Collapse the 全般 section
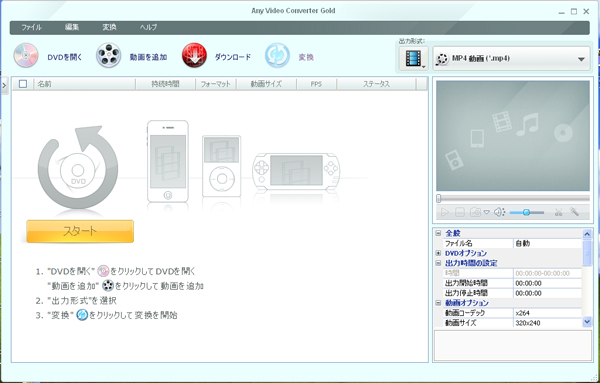 438,233
